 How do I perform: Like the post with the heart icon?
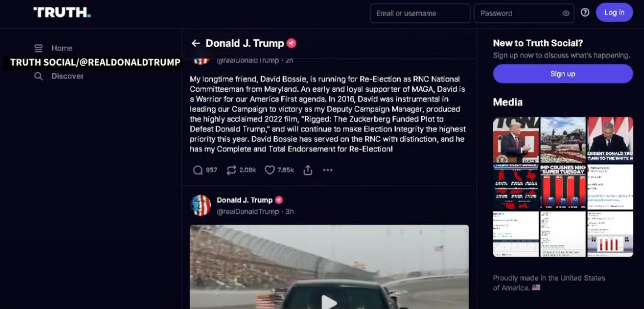click(270, 170)
